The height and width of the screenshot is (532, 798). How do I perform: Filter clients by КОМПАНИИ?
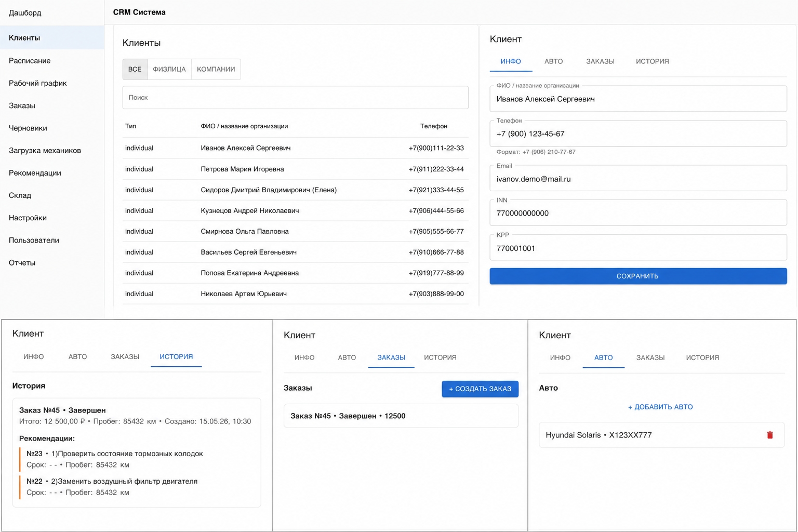tap(216, 69)
